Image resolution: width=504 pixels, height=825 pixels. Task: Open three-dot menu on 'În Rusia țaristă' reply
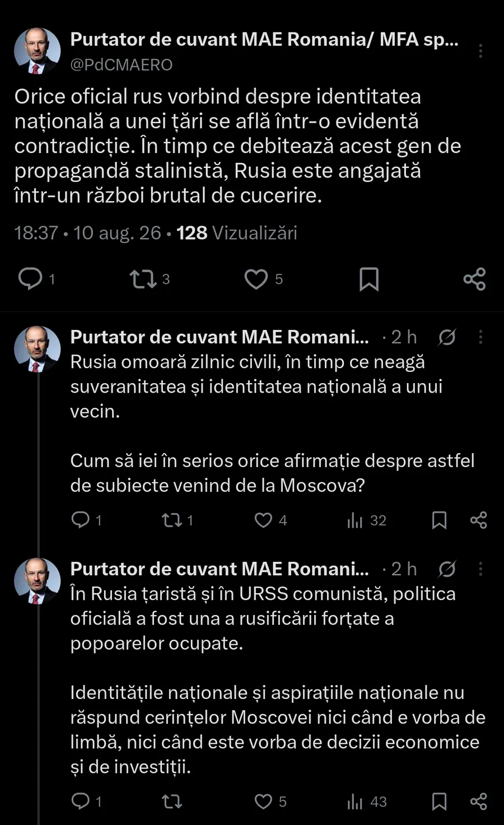pos(480,569)
